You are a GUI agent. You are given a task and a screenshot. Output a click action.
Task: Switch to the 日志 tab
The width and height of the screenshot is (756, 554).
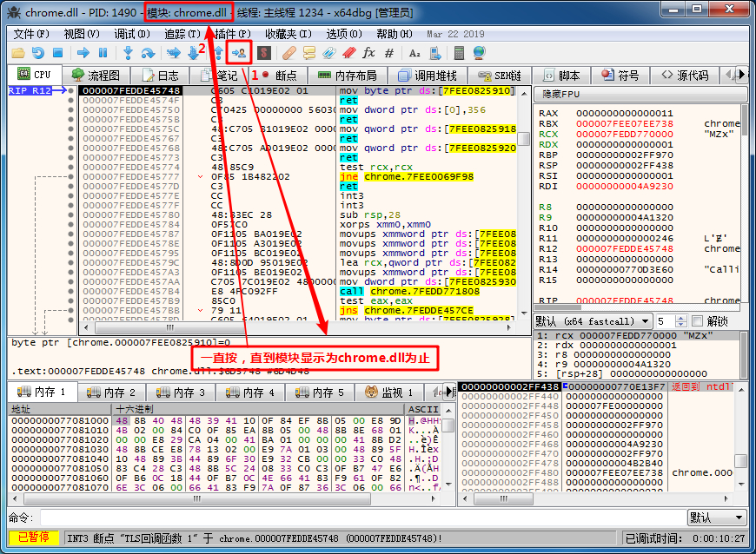pyautogui.click(x=161, y=76)
